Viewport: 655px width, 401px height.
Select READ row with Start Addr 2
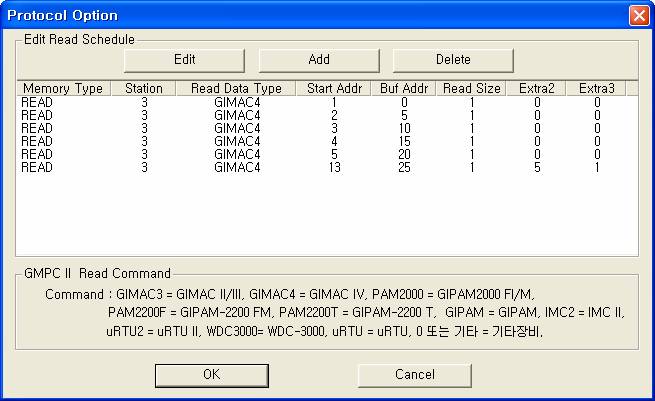coord(327,115)
